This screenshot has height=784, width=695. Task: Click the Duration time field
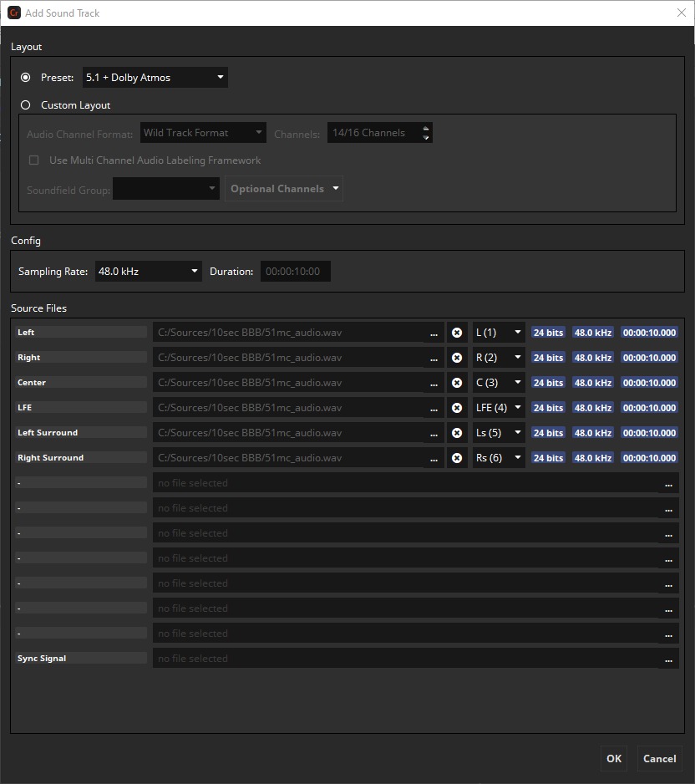click(296, 272)
